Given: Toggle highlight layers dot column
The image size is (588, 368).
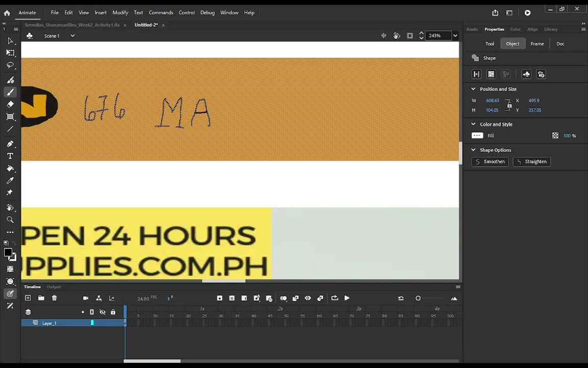Looking at the screenshot, I should coord(83,312).
